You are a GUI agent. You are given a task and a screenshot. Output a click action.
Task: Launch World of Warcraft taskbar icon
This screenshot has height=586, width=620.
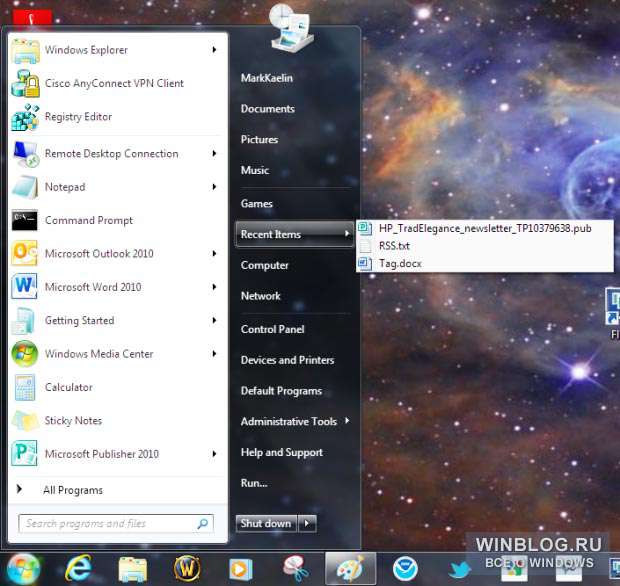click(187, 569)
